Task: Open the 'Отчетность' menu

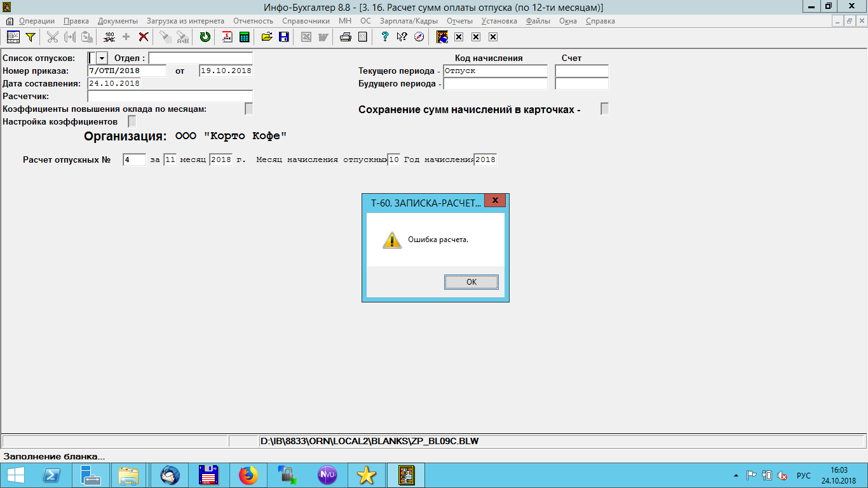Action: click(x=253, y=21)
